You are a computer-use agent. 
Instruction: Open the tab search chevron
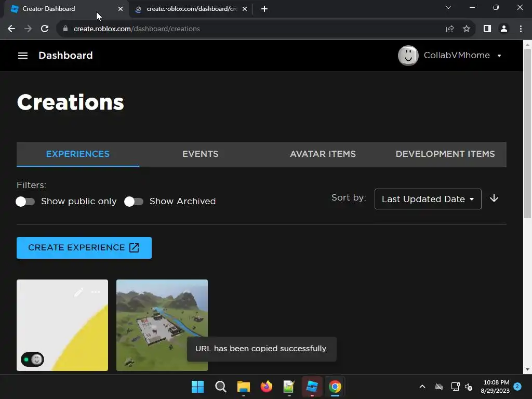click(448, 7)
